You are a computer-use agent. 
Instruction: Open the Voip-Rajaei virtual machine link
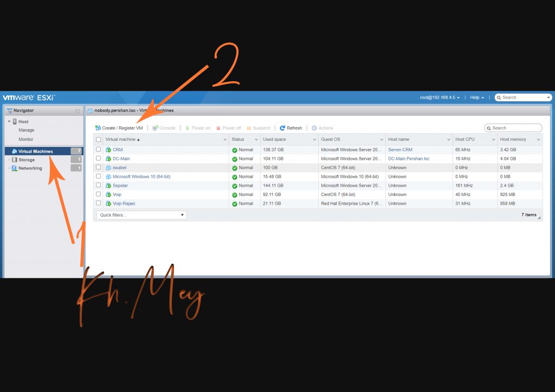click(x=124, y=204)
